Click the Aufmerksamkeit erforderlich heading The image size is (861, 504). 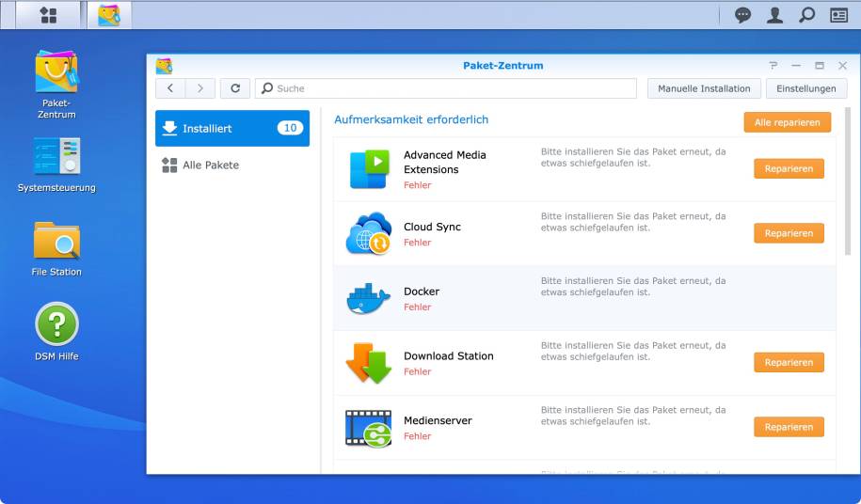411,119
